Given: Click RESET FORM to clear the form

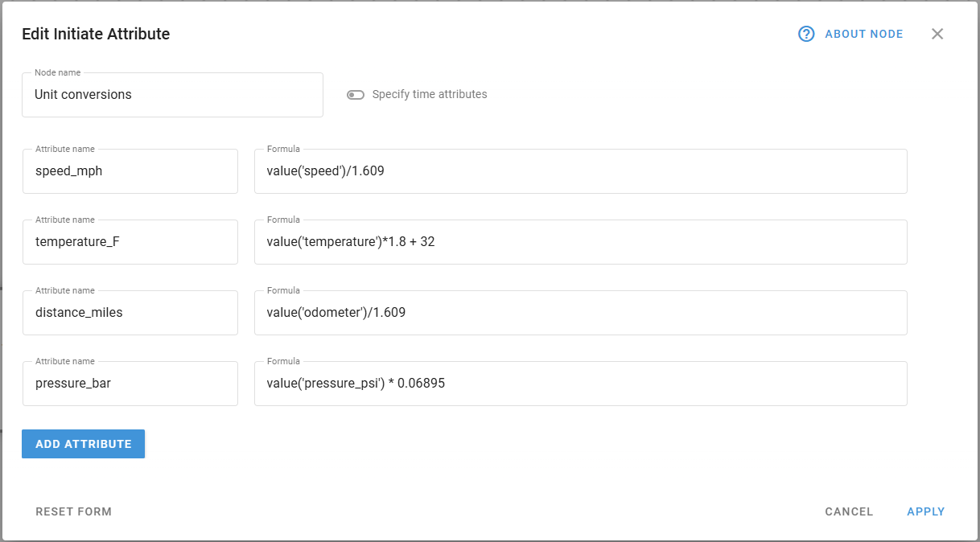Looking at the screenshot, I should 73,511.
